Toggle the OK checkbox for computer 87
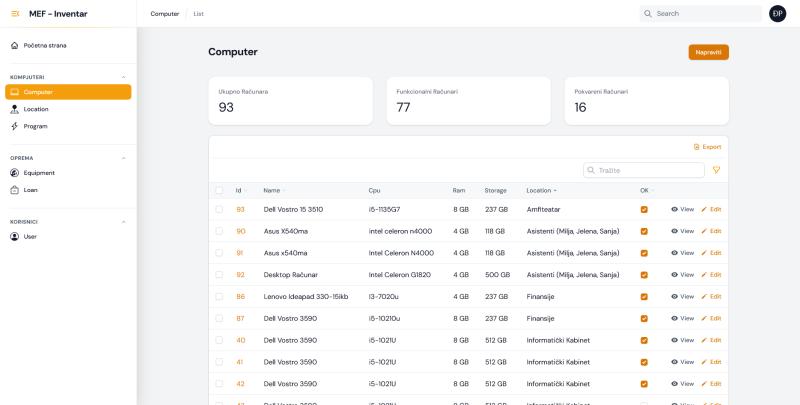The image size is (800, 405). [644, 318]
